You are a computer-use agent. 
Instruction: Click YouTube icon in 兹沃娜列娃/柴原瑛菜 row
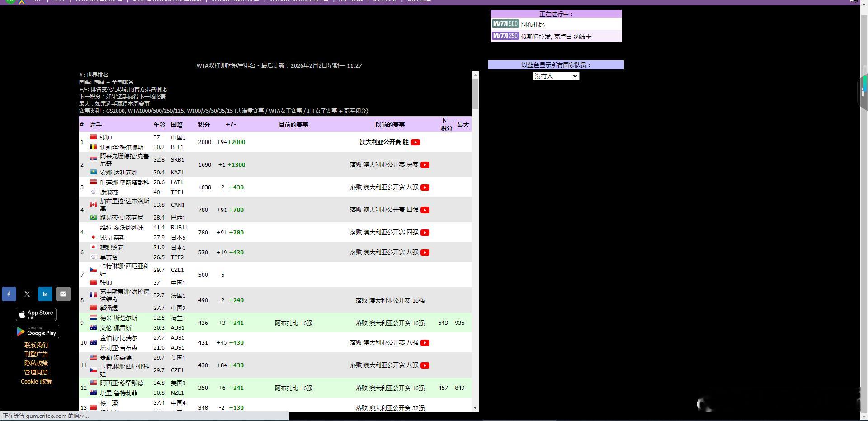pos(425,232)
